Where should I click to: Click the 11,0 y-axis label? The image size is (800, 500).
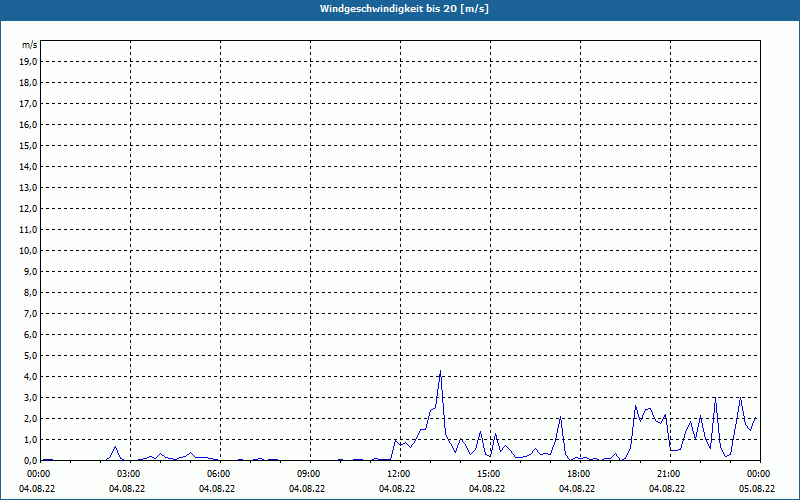(x=28, y=230)
